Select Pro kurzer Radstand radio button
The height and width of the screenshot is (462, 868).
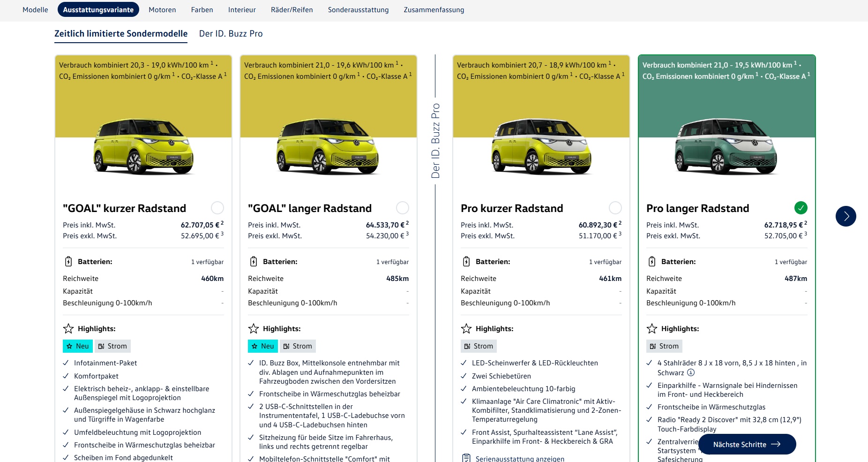pyautogui.click(x=615, y=208)
